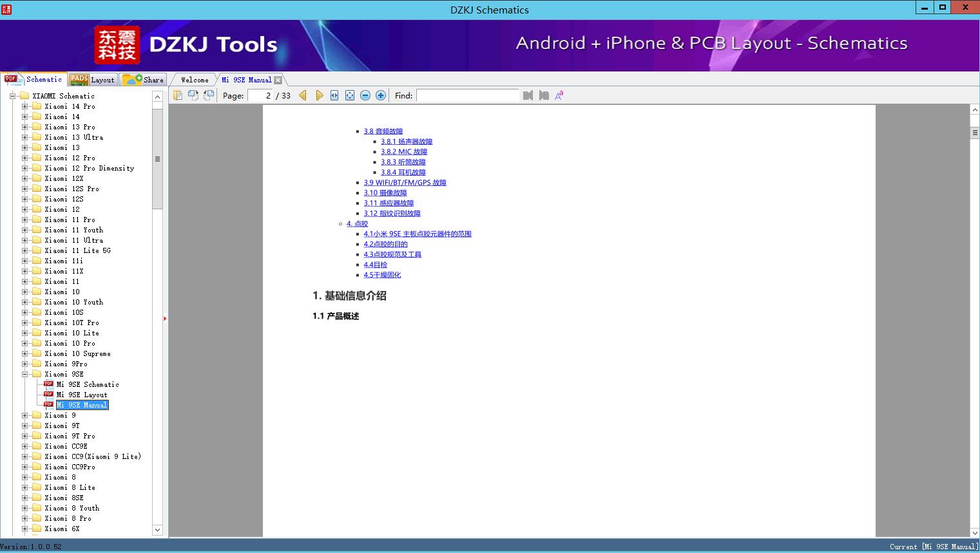Open link 4.1 about Mi 9SE mainboard

pos(418,234)
